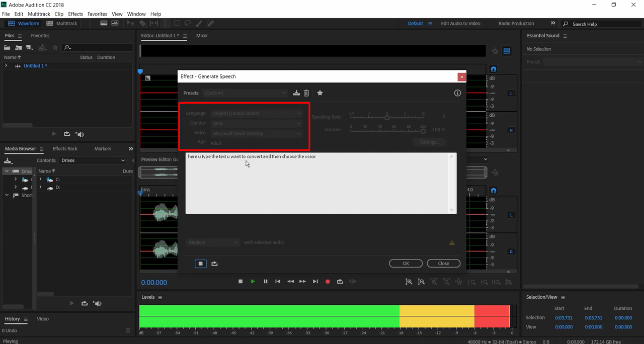Show spectral pitch display icon

[115, 23]
